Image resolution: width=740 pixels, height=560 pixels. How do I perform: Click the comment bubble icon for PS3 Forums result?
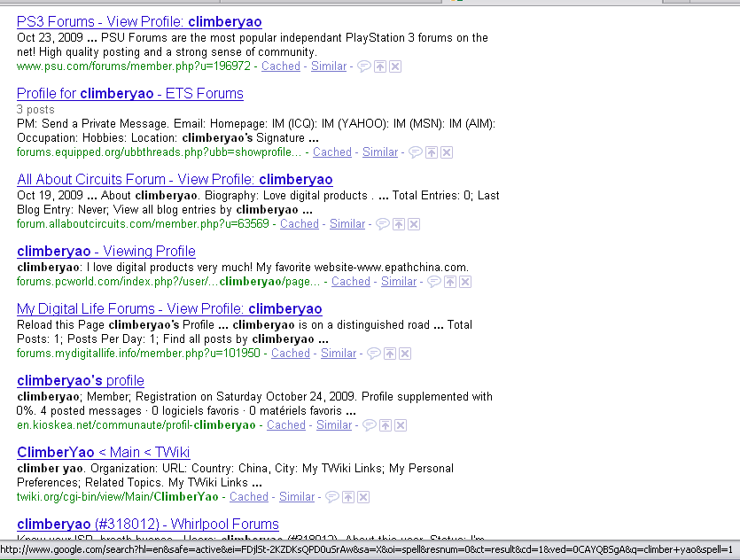(363, 66)
